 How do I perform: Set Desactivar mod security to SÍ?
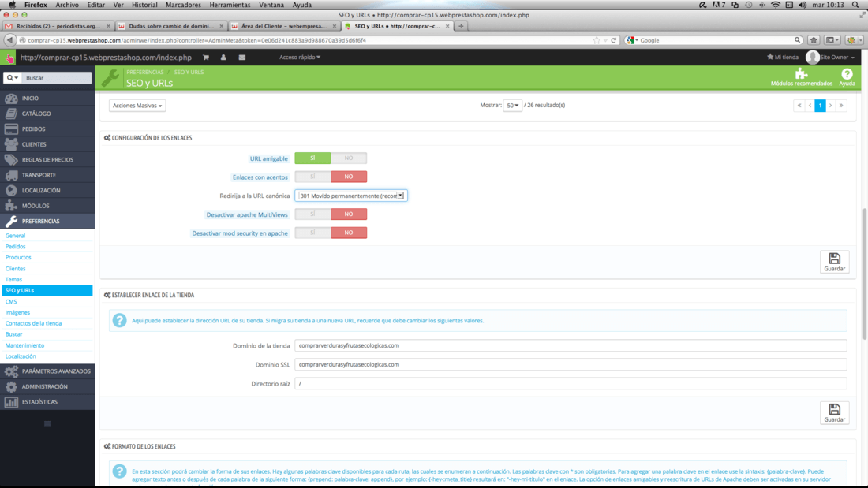point(312,233)
